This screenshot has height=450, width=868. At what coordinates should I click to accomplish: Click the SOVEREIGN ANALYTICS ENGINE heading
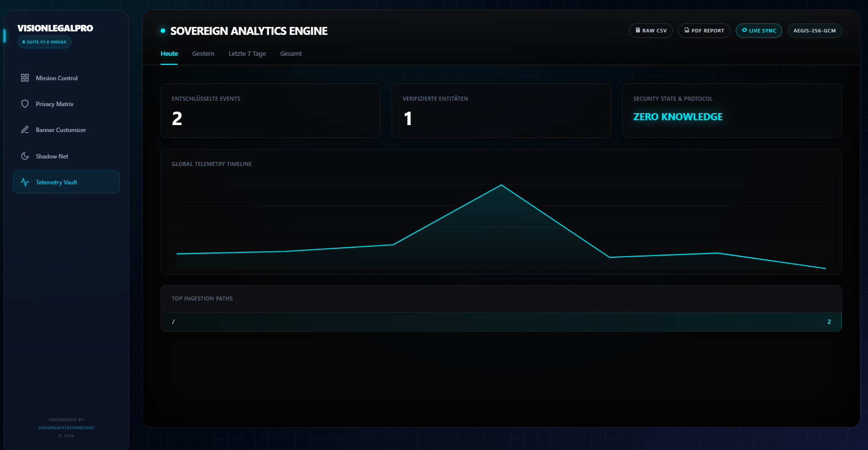tap(249, 31)
